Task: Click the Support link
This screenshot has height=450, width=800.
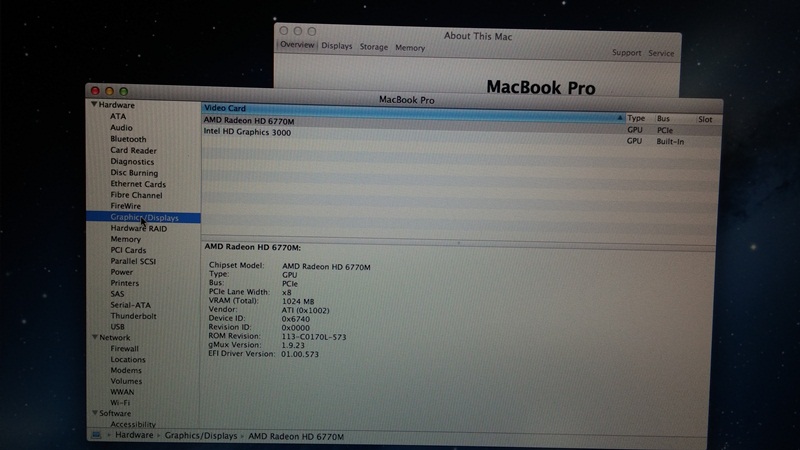Action: (x=627, y=53)
